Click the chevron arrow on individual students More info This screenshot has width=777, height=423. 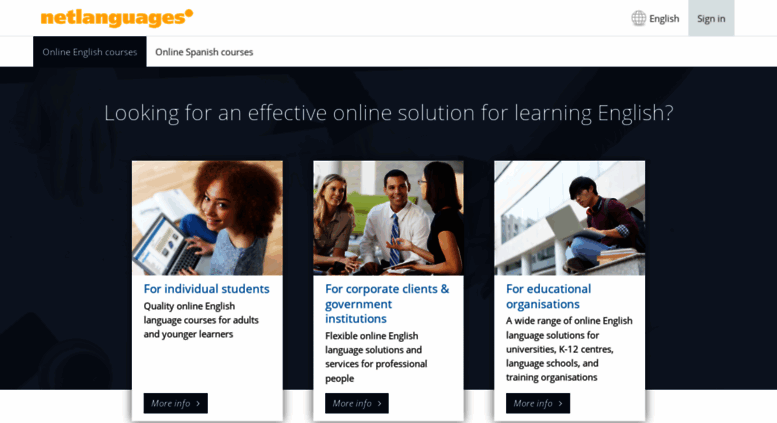(x=198, y=404)
